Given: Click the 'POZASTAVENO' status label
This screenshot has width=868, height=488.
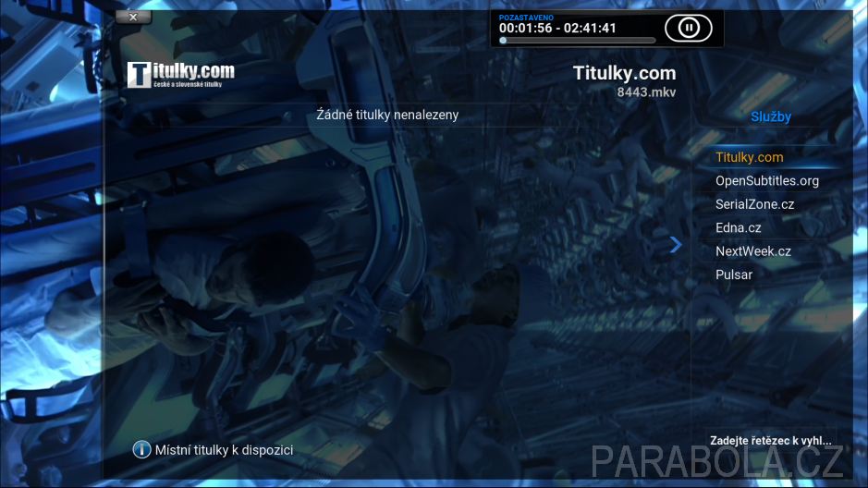Looking at the screenshot, I should [x=526, y=18].
